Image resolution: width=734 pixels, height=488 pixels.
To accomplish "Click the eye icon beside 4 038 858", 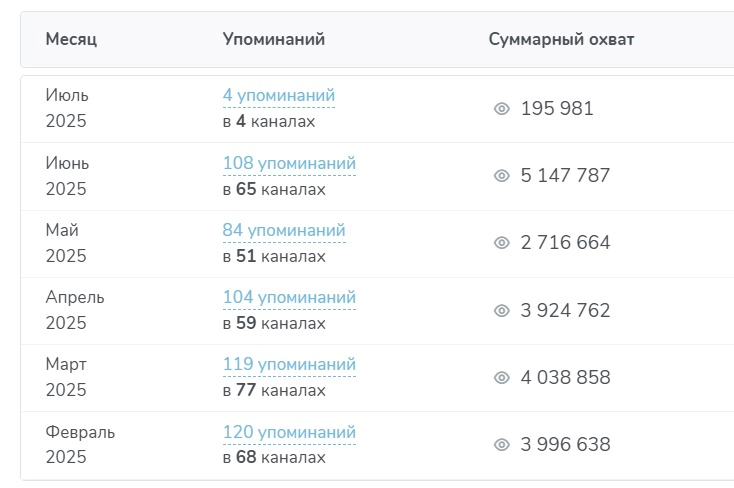I will click(x=501, y=377).
